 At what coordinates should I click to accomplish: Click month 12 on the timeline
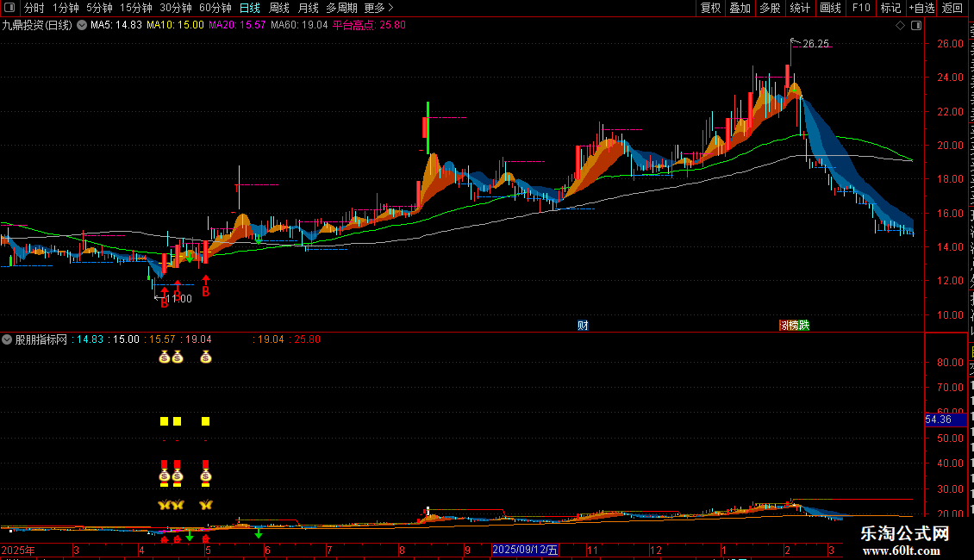[x=656, y=551]
